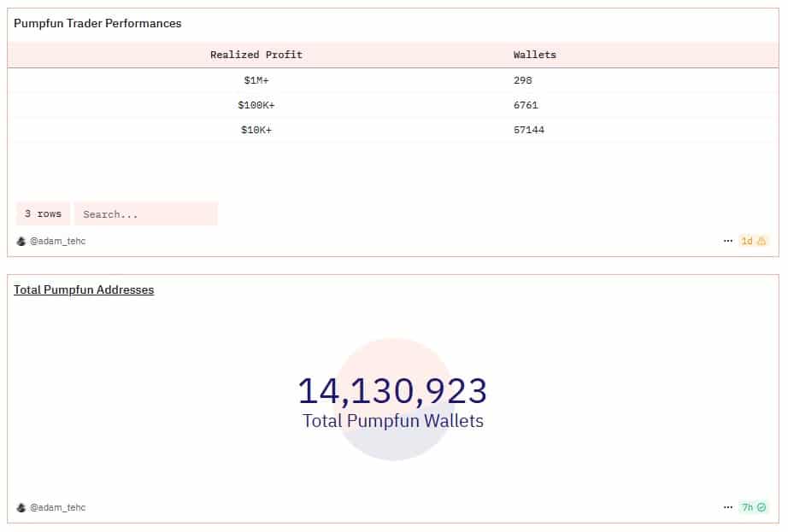Open @adam_tehc profile in Total Addresses panel
Image resolution: width=788 pixels, height=532 pixels.
[57, 507]
